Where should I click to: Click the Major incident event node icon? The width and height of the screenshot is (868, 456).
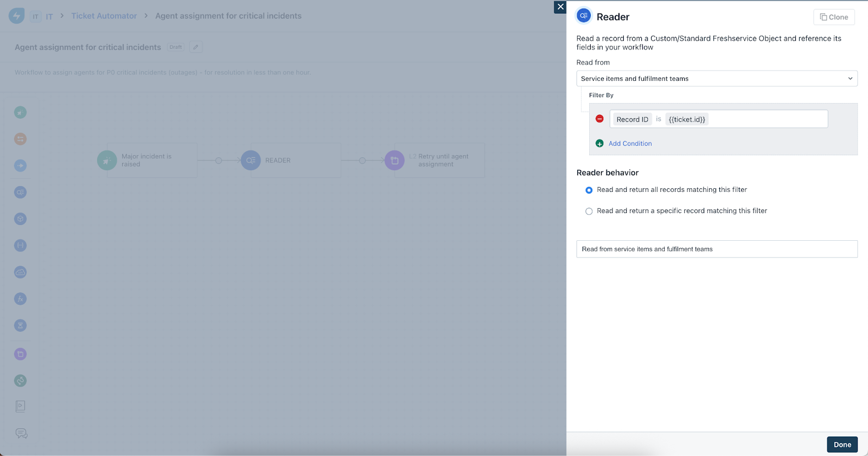pos(107,160)
